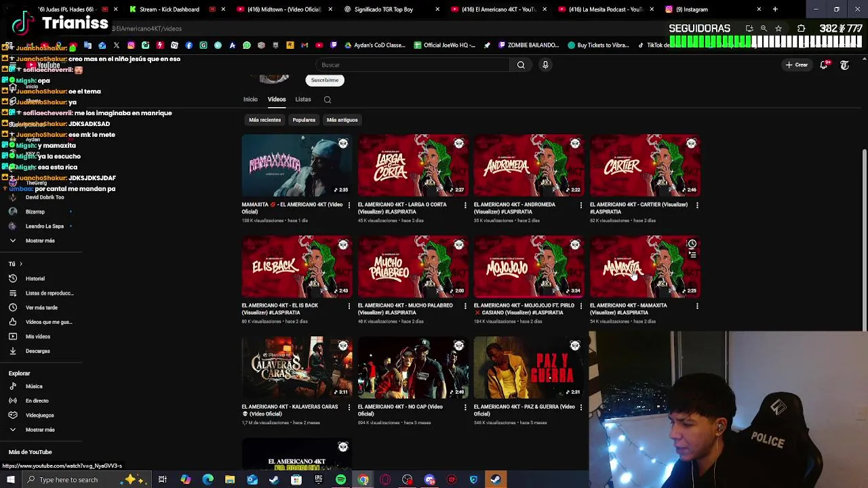Filter videos by Populares

pos(304,120)
